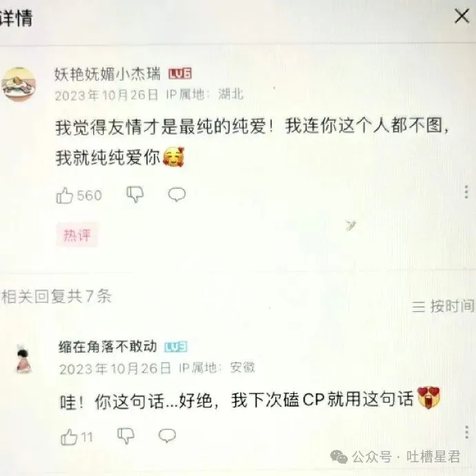View LV6 level badge

click(x=180, y=74)
